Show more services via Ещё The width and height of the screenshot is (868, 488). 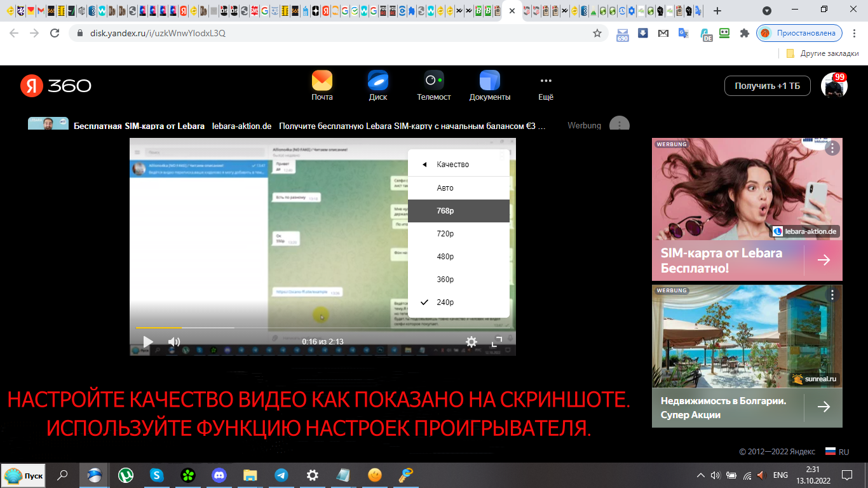[x=546, y=86]
